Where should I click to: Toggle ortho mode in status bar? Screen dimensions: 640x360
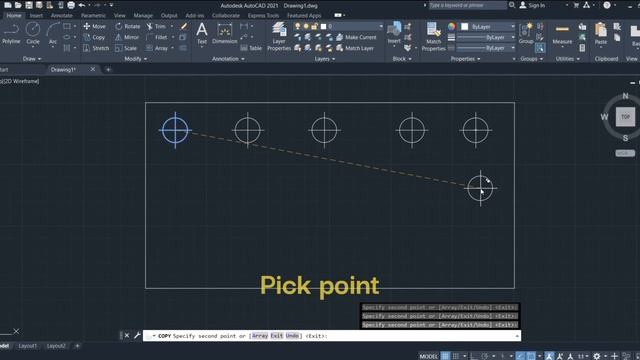tap(474, 356)
